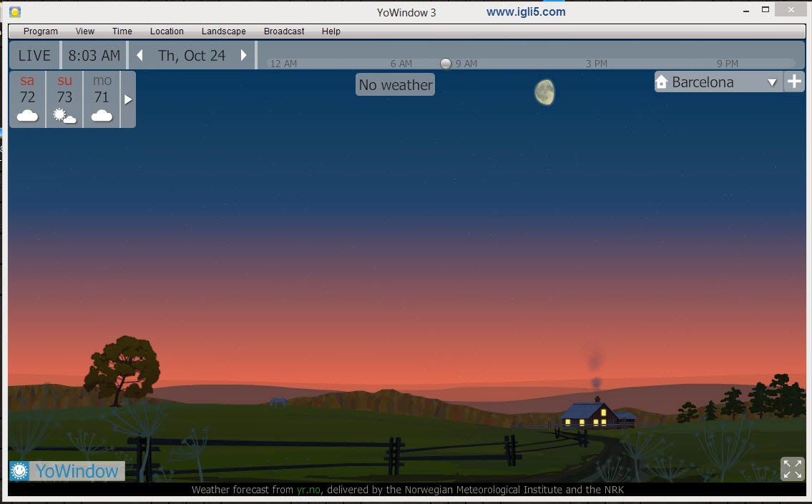Click the time slider handle on timeline
This screenshot has height=504, width=812.
point(446,64)
